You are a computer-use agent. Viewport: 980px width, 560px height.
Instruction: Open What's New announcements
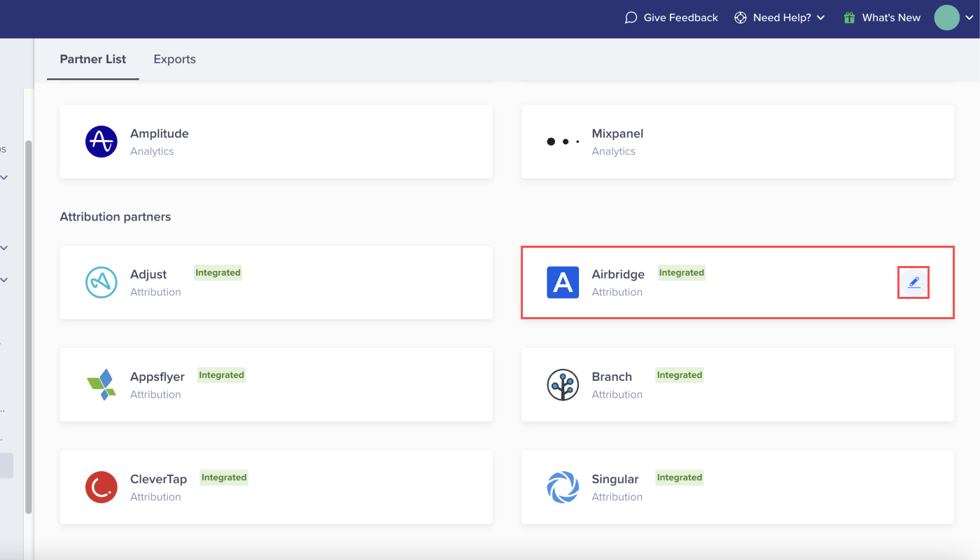(882, 18)
